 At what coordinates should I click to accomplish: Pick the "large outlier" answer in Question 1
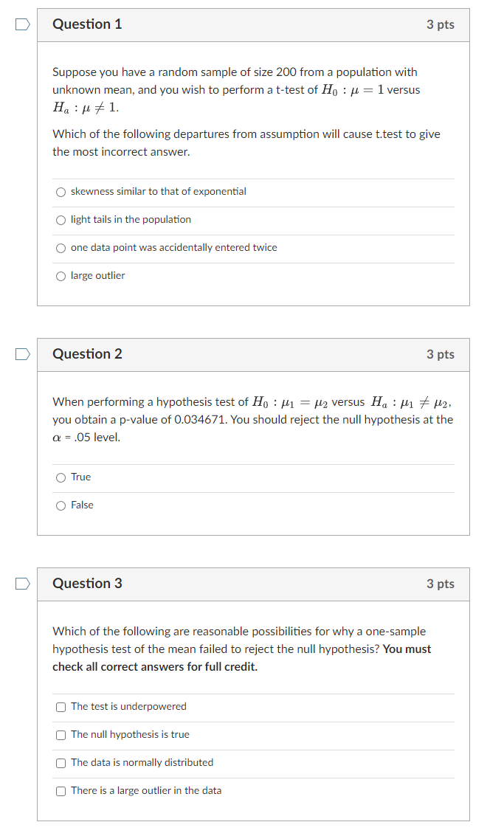tap(61, 276)
